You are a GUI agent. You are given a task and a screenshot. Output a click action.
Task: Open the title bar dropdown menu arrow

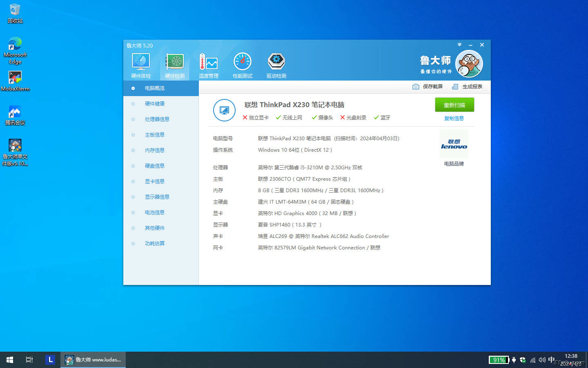click(459, 45)
